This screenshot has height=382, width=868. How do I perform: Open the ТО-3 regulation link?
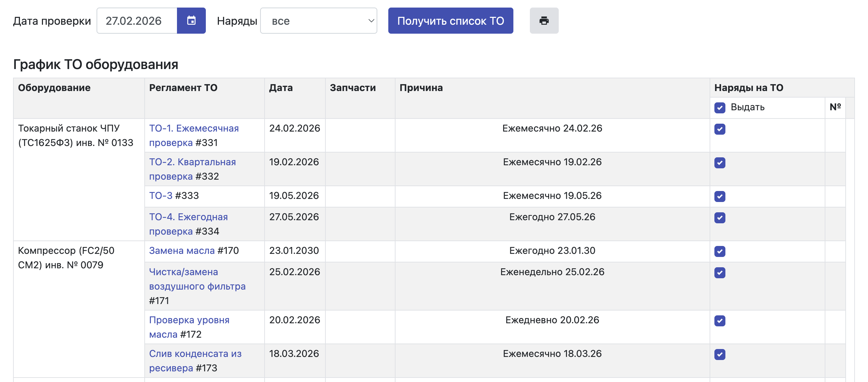(160, 196)
